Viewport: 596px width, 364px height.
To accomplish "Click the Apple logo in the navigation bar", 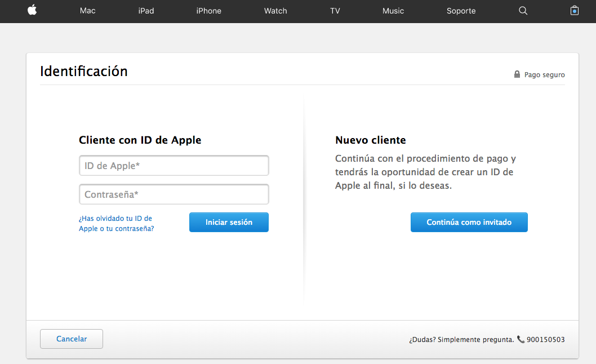I will pyautogui.click(x=32, y=10).
